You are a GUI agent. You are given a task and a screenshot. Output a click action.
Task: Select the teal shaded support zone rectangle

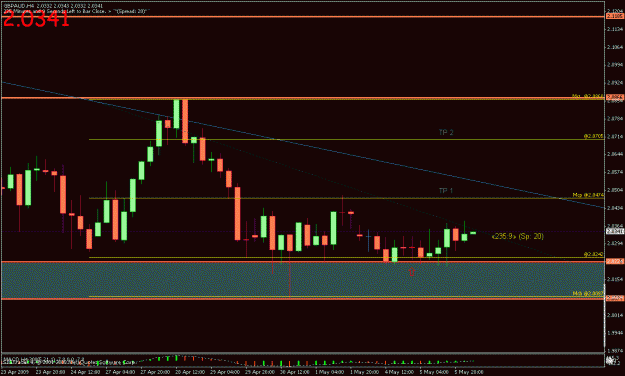pyautogui.click(x=303, y=280)
